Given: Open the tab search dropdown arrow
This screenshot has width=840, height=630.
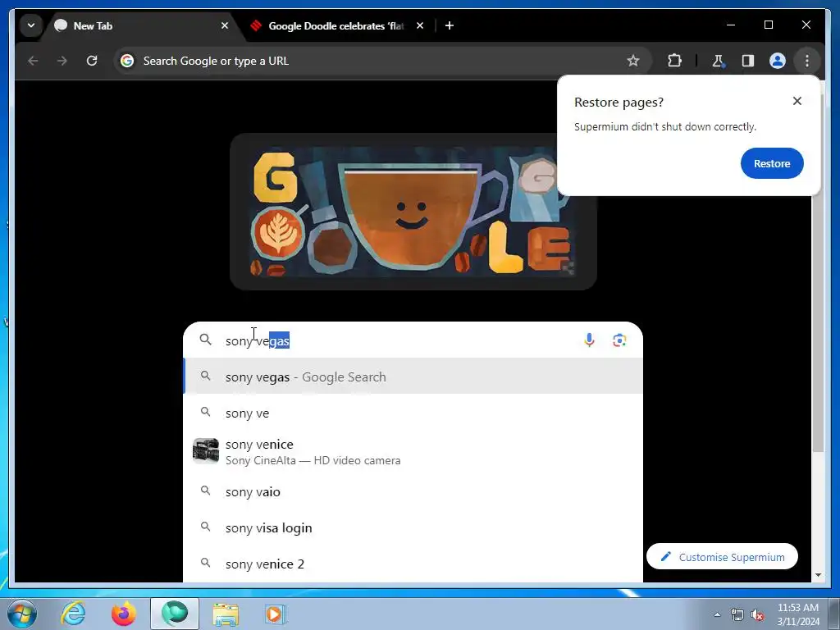Looking at the screenshot, I should 31,25.
